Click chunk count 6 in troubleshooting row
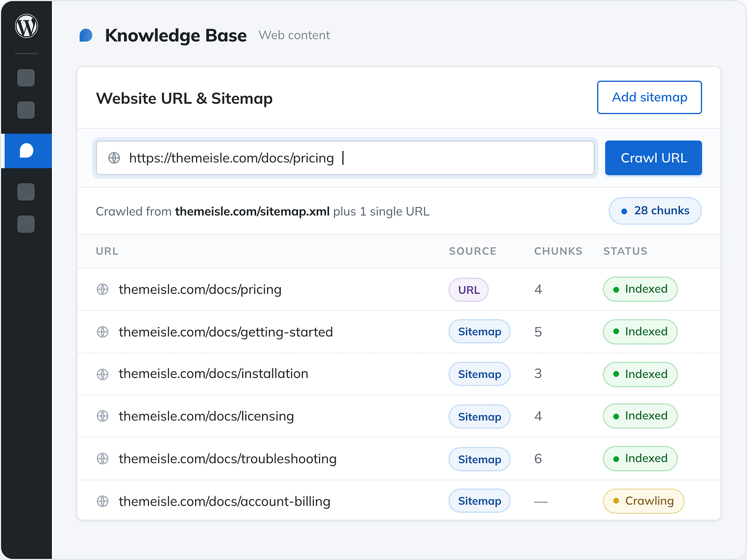Image resolution: width=747 pixels, height=560 pixels. tap(538, 458)
